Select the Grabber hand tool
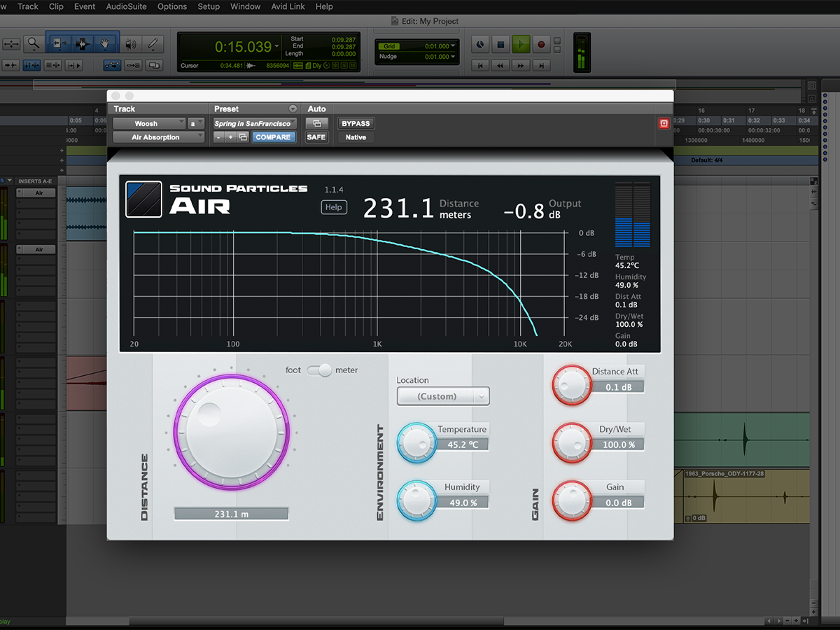 tap(106, 44)
